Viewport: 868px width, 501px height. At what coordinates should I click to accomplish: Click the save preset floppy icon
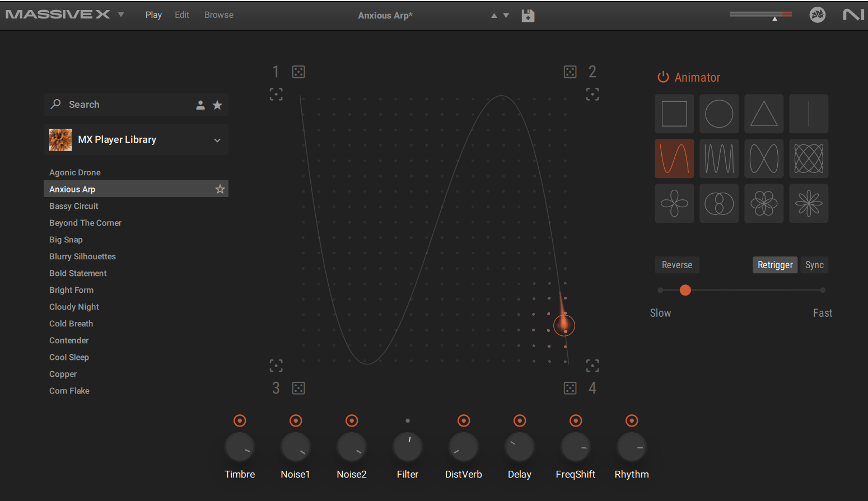(x=528, y=16)
